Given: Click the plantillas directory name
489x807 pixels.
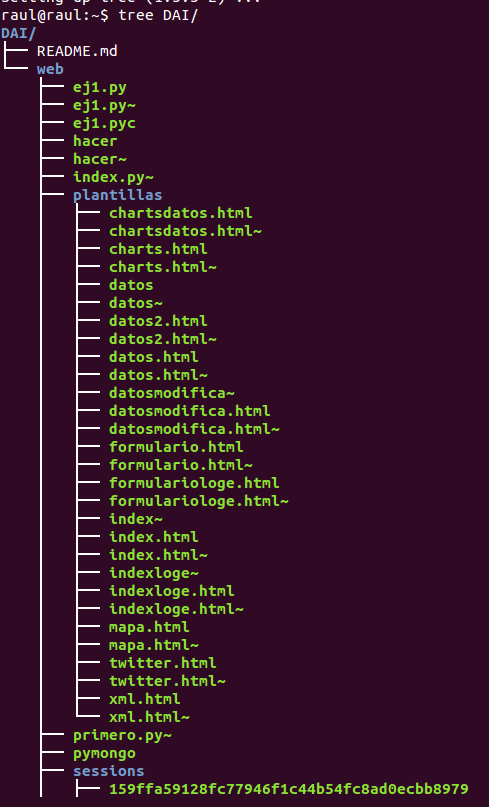Looking at the screenshot, I should pyautogui.click(x=117, y=195).
